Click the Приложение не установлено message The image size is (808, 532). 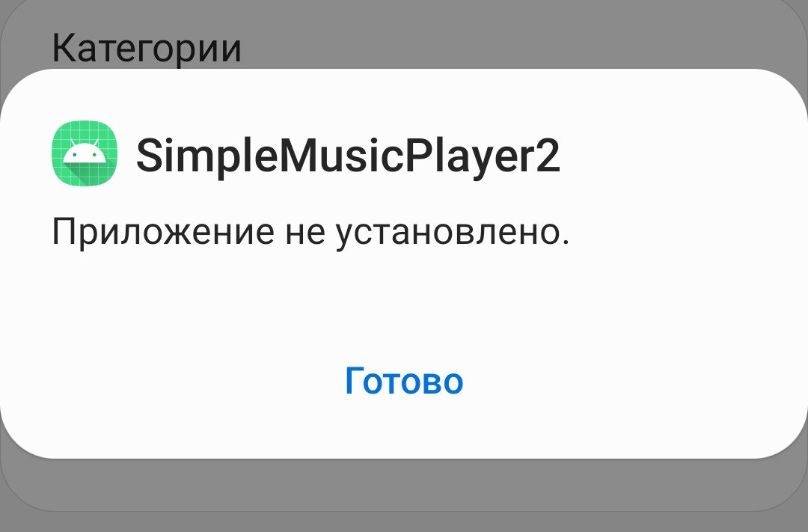[310, 233]
